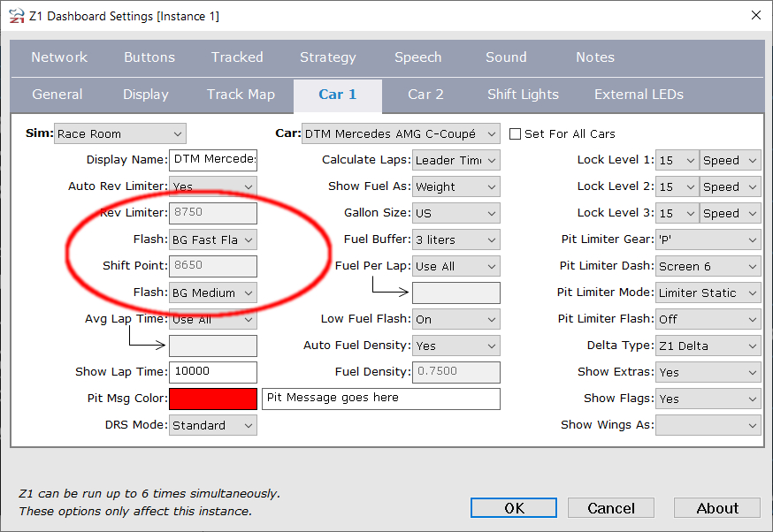
Task: Expand the Pit Limiter Gear dropdown
Action: [708, 239]
